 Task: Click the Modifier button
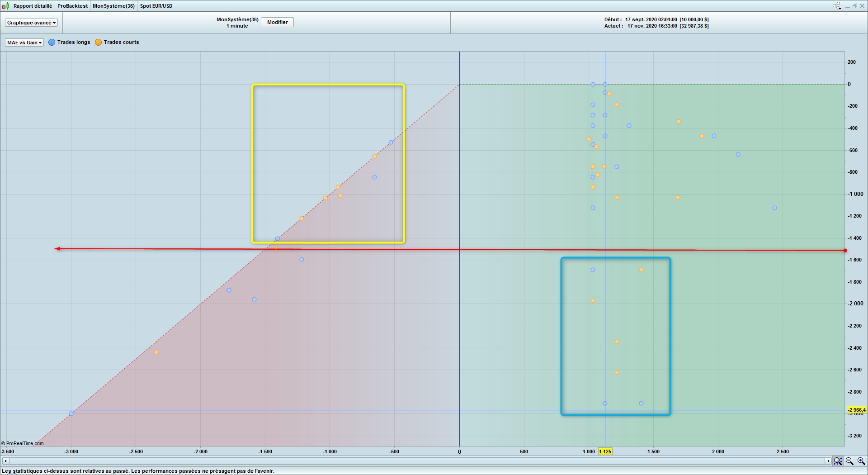pyautogui.click(x=277, y=22)
